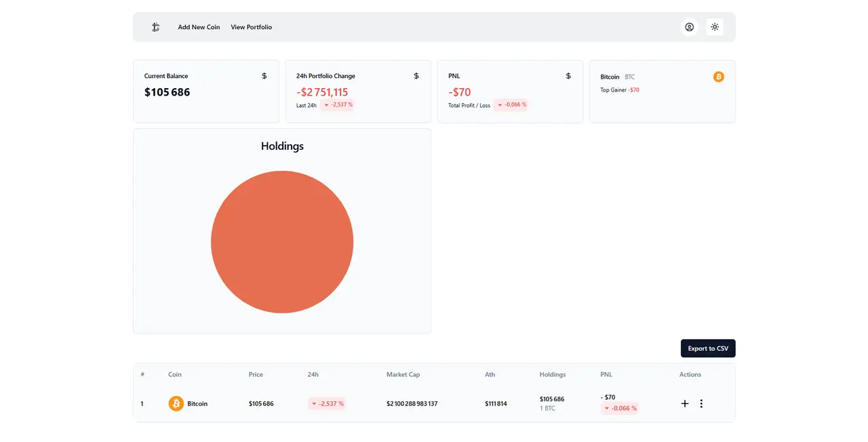Click the Price column header
This screenshot has height=442, width=868.
pyautogui.click(x=256, y=374)
